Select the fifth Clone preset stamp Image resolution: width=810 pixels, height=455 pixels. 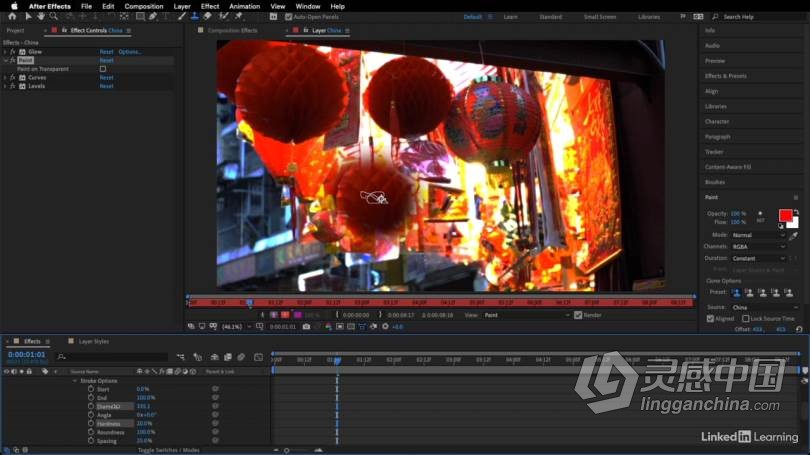(x=788, y=293)
